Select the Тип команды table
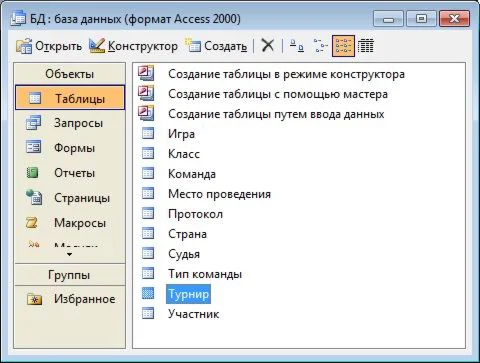Image resolution: width=480 pixels, height=363 pixels. 205,274
